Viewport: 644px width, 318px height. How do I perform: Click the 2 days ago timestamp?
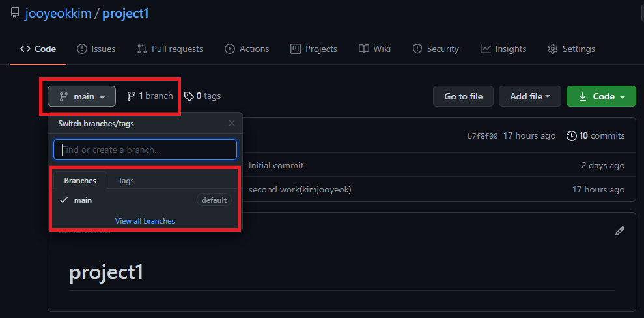[x=603, y=166]
